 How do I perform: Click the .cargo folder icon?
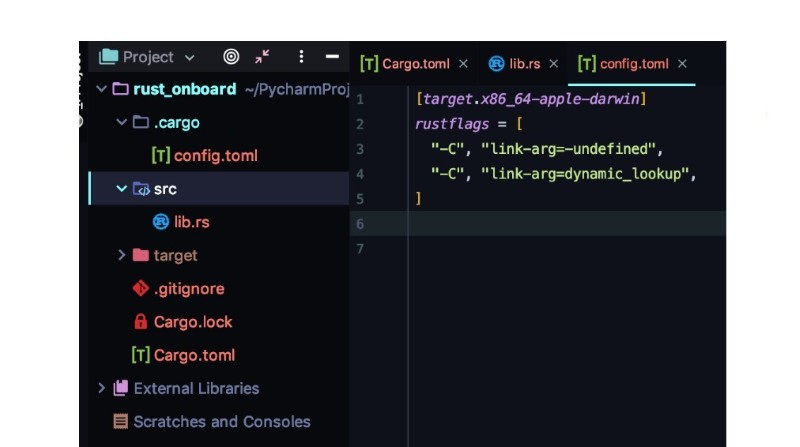coord(141,122)
